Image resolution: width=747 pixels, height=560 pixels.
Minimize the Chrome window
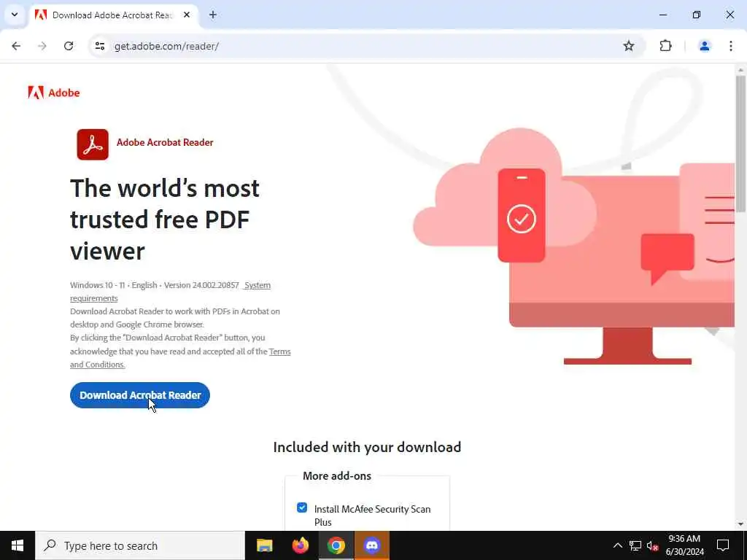[662, 15]
